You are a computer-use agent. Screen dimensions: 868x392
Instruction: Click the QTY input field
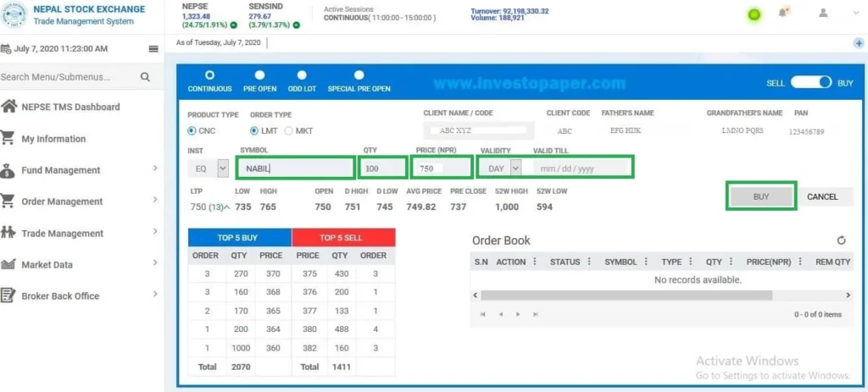(x=383, y=168)
